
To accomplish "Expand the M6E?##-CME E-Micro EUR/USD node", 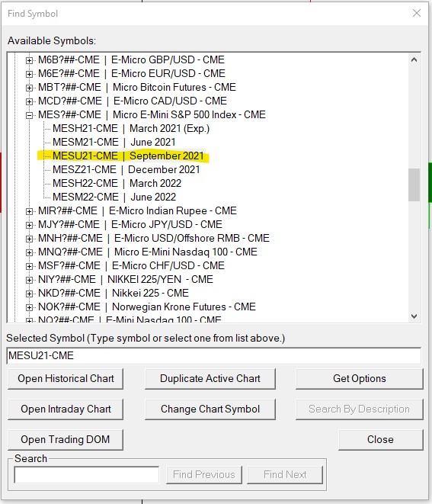I will coord(29,74).
